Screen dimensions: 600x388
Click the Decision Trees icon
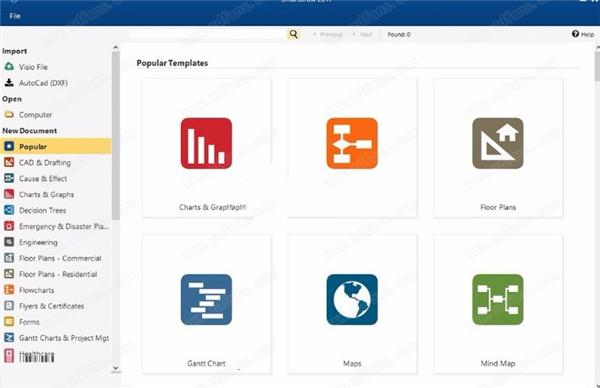(9, 210)
